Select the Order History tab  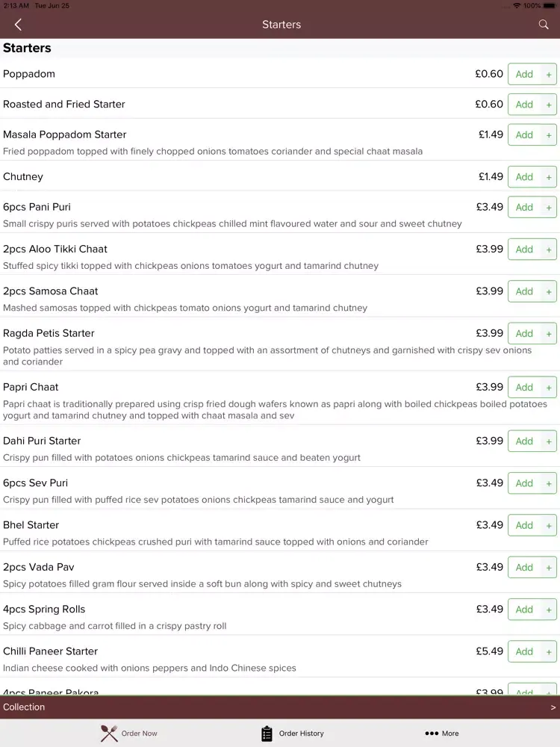point(293,734)
